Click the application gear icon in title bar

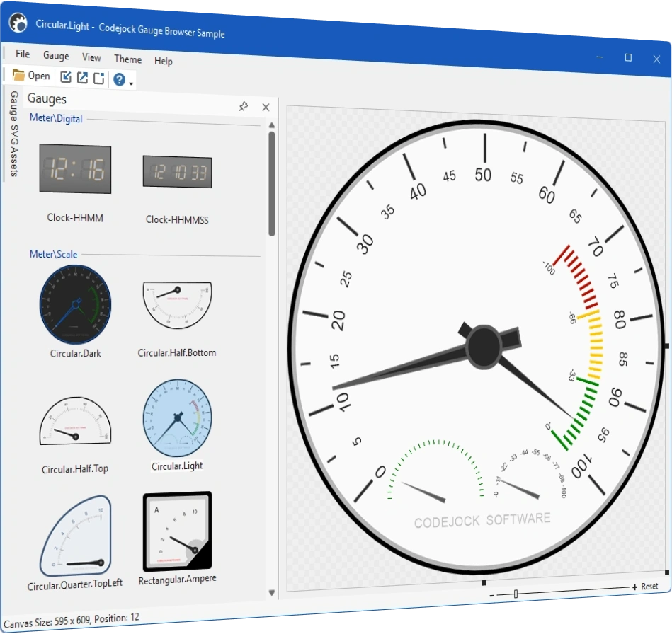18,22
